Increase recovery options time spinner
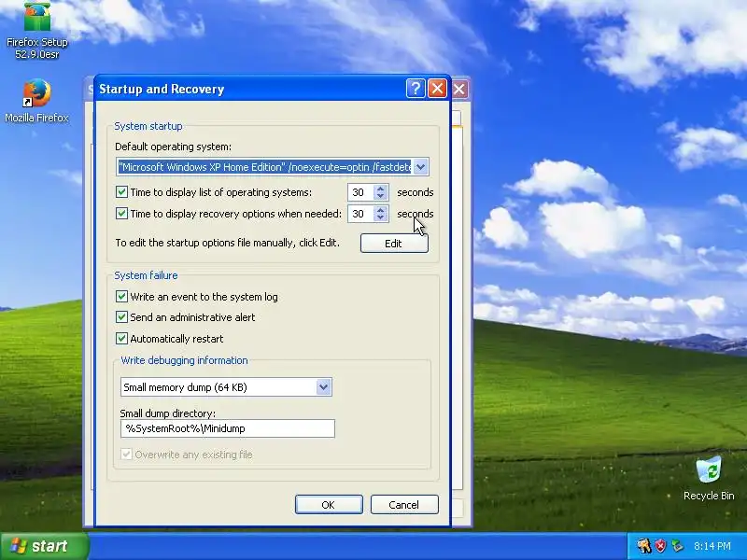747x560 pixels. pyautogui.click(x=380, y=210)
